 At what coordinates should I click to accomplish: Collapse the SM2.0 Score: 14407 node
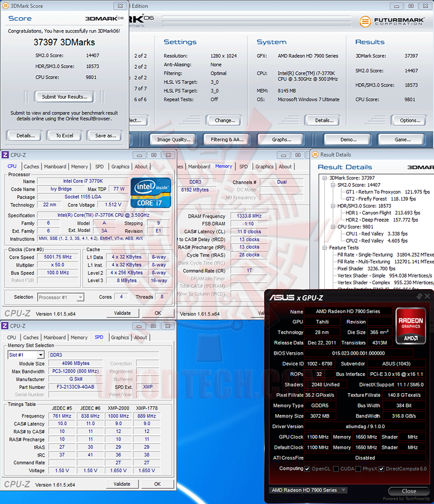pyautogui.click(x=333, y=185)
